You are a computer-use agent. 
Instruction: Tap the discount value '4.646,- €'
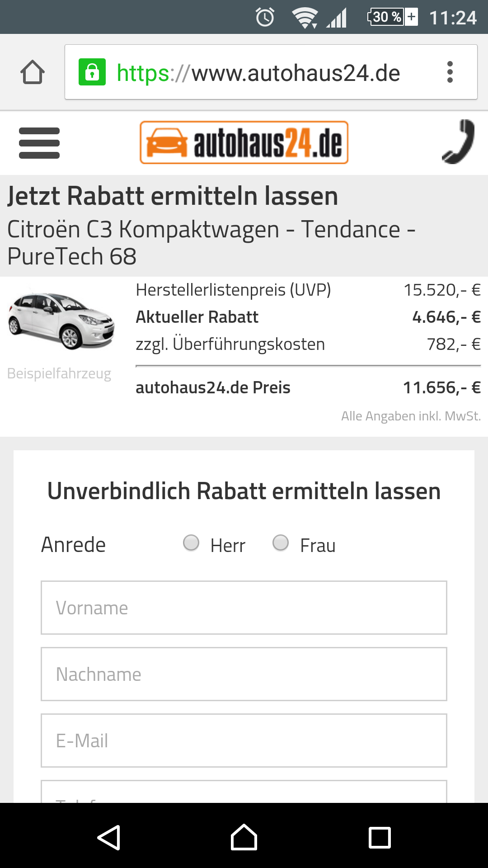click(446, 317)
